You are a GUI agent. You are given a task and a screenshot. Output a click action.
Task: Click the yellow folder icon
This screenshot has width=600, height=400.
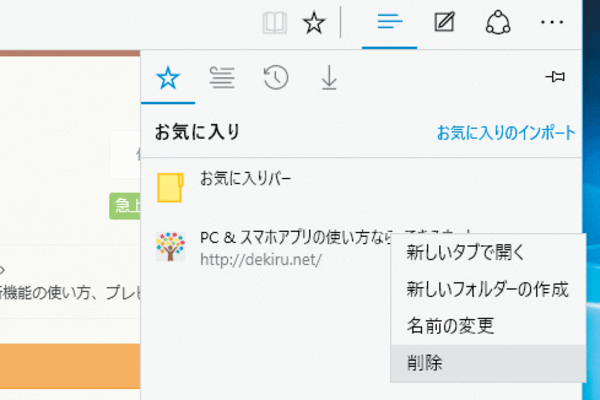(170, 187)
